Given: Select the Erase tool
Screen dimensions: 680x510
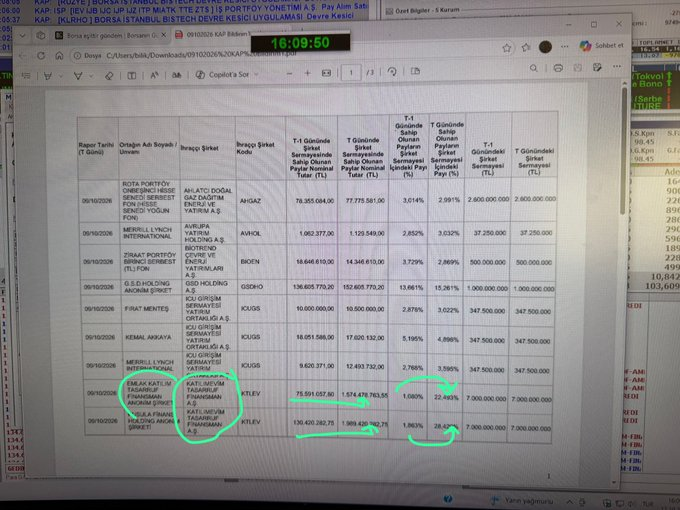Looking at the screenshot, I should 109,76.
